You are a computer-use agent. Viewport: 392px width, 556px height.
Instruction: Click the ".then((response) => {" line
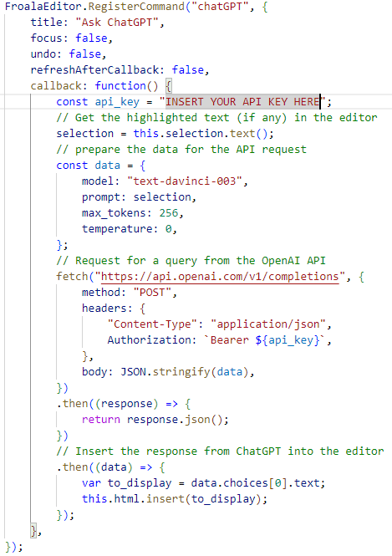click(x=124, y=404)
